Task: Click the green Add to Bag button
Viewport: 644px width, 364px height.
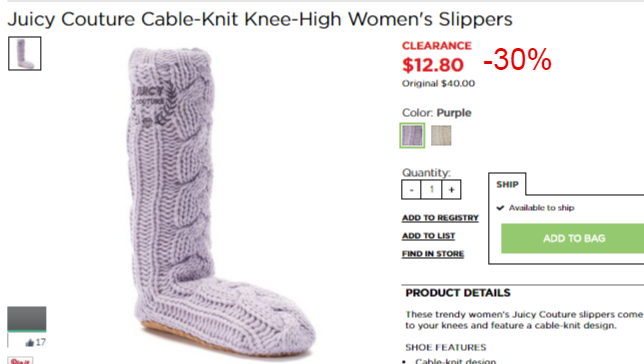Action: pos(573,238)
